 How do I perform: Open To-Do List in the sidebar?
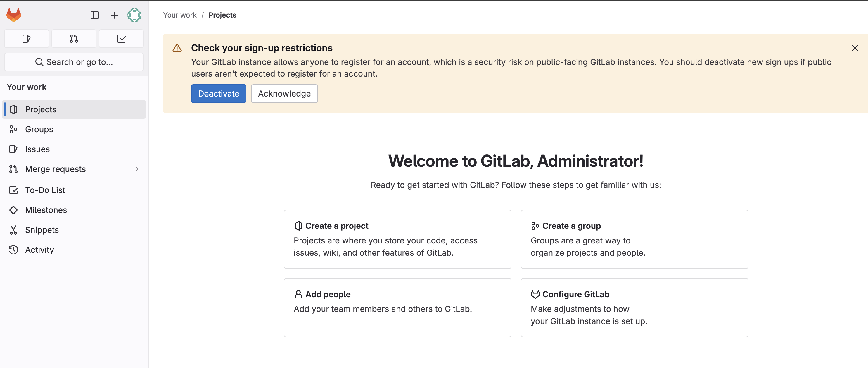pyautogui.click(x=74, y=190)
